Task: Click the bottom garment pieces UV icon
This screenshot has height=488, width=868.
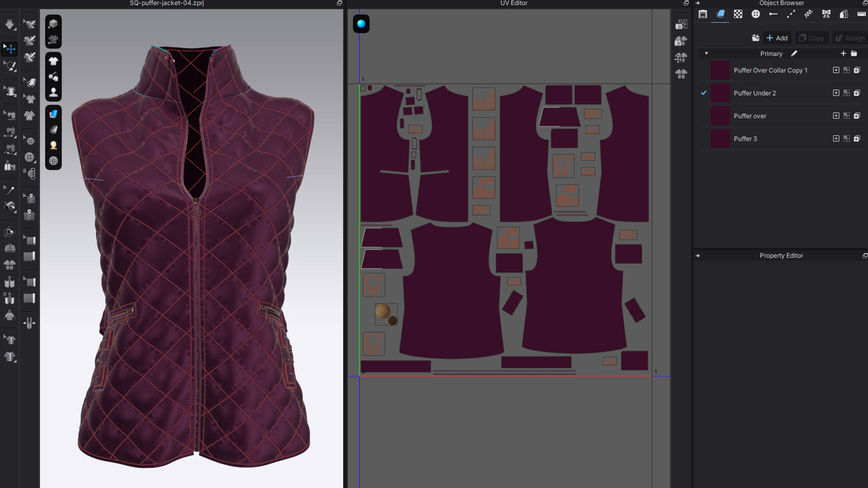Action: click(681, 74)
